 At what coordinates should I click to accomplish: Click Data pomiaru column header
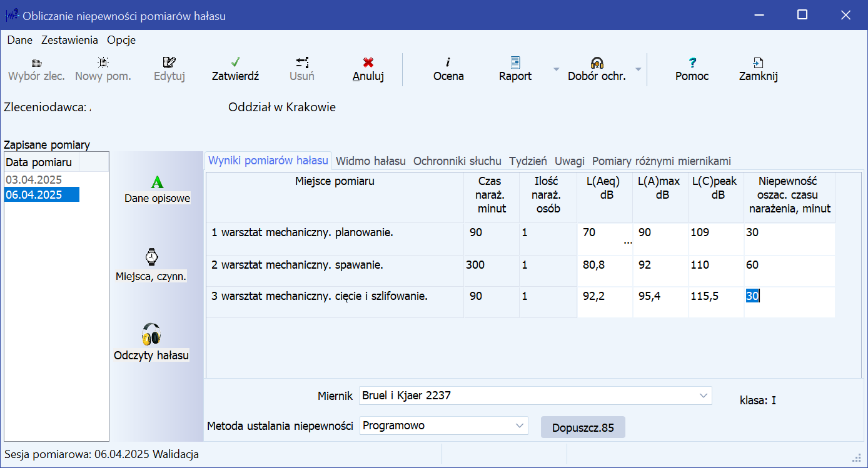[41, 162]
